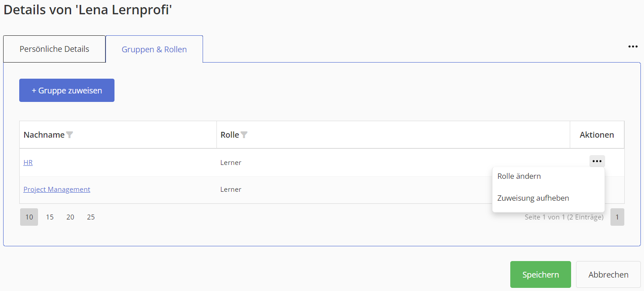
Task: Open the three-dot menu above the tab panel
Action: point(633,46)
